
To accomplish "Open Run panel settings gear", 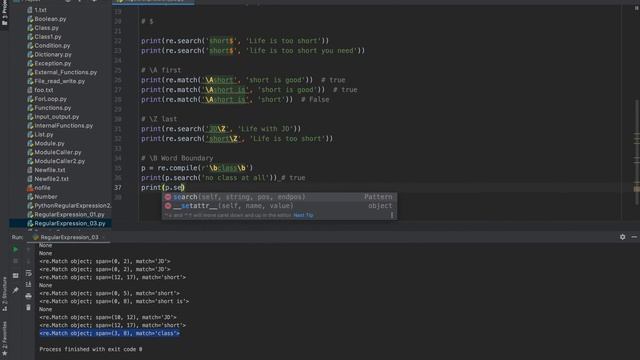I will (622, 237).
